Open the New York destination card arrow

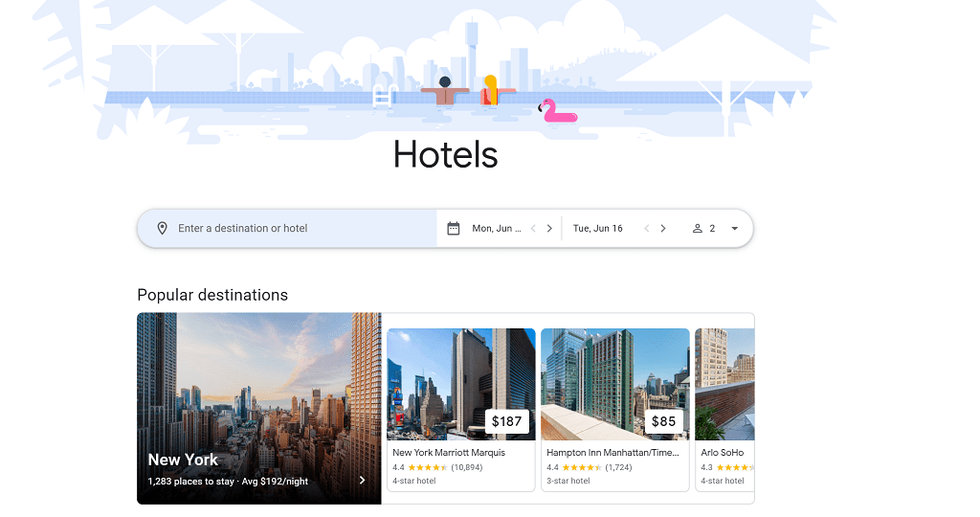(362, 480)
